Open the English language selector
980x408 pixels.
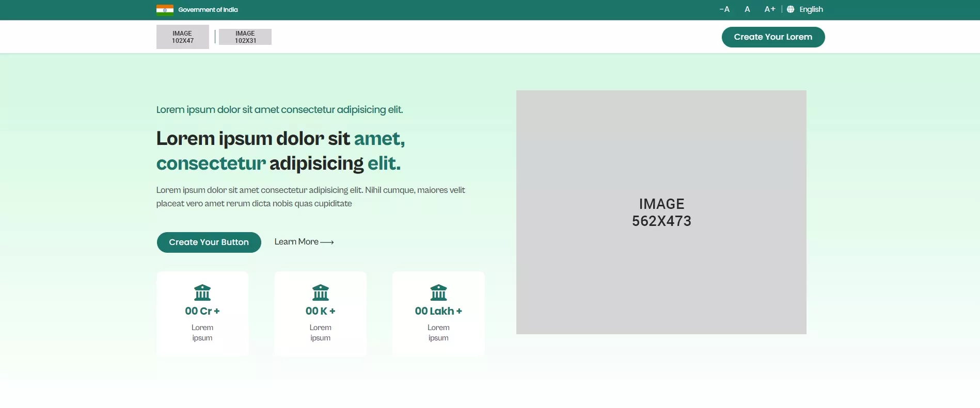point(811,9)
